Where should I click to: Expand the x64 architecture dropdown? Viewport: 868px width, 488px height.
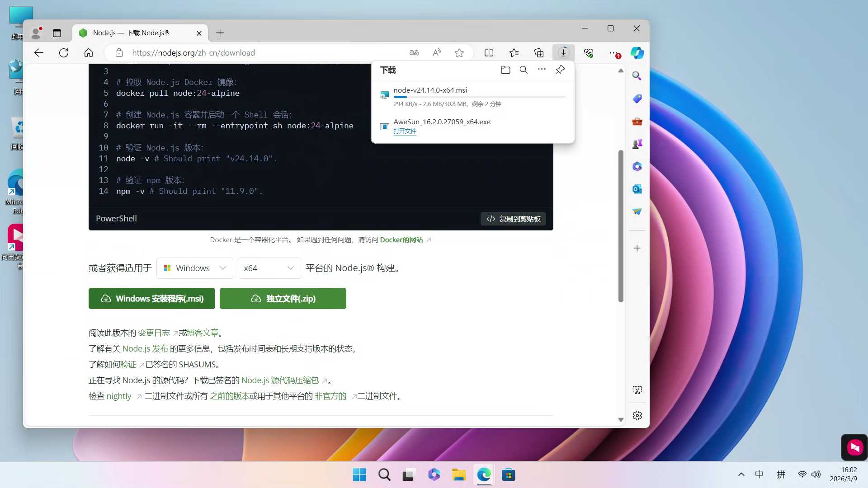coord(269,268)
